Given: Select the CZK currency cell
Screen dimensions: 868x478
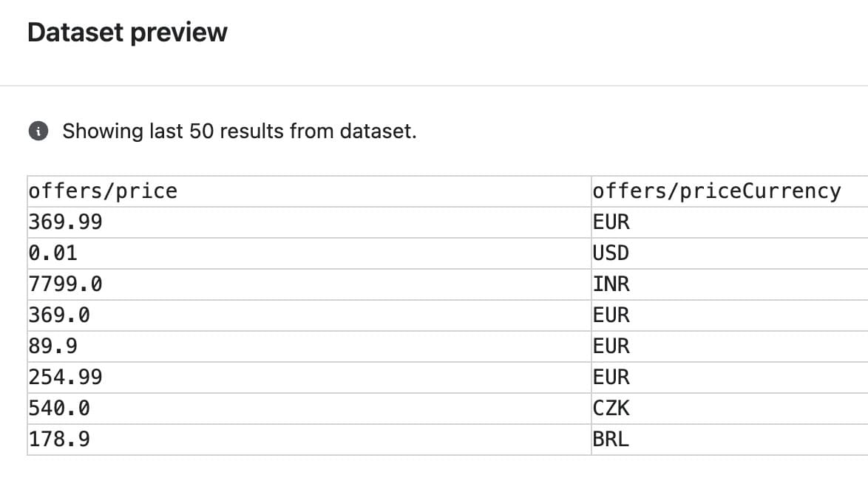Looking at the screenshot, I should (x=730, y=409).
